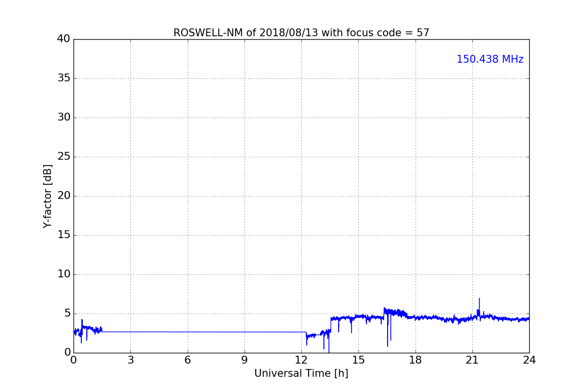The height and width of the screenshot is (392, 588).
Task: Click x-axis tick label "18"
Action: 416,360
